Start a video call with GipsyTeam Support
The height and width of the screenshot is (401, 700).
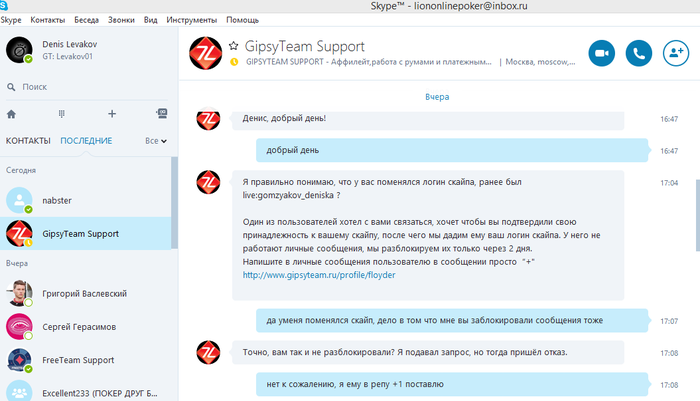pyautogui.click(x=601, y=53)
